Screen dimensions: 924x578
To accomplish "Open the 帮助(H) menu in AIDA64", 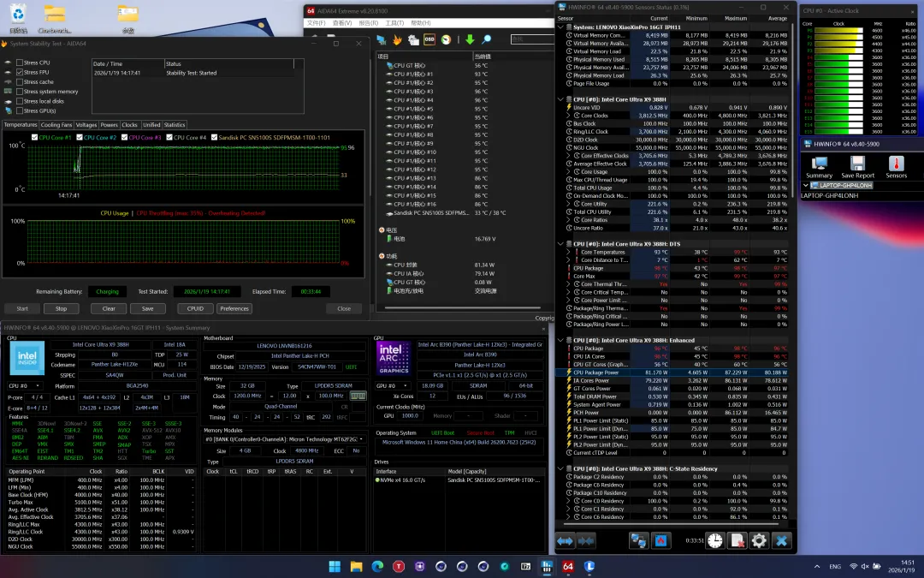I will pos(421,23).
